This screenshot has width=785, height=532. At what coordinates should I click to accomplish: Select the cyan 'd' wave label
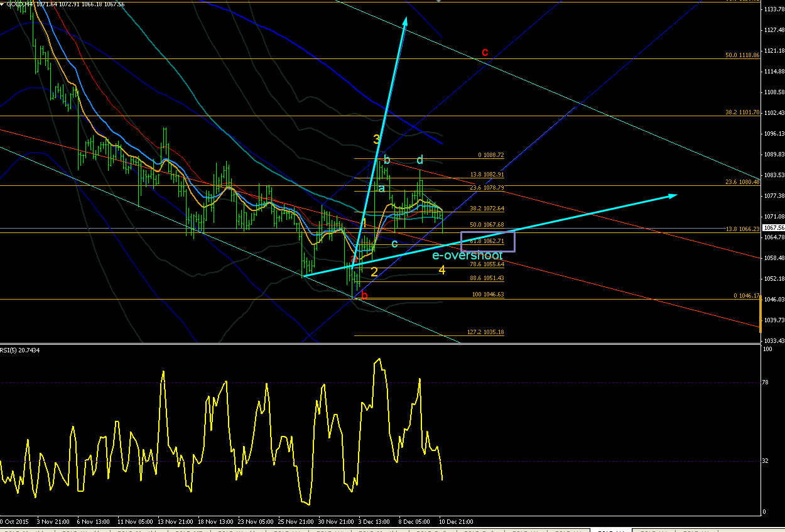click(420, 160)
